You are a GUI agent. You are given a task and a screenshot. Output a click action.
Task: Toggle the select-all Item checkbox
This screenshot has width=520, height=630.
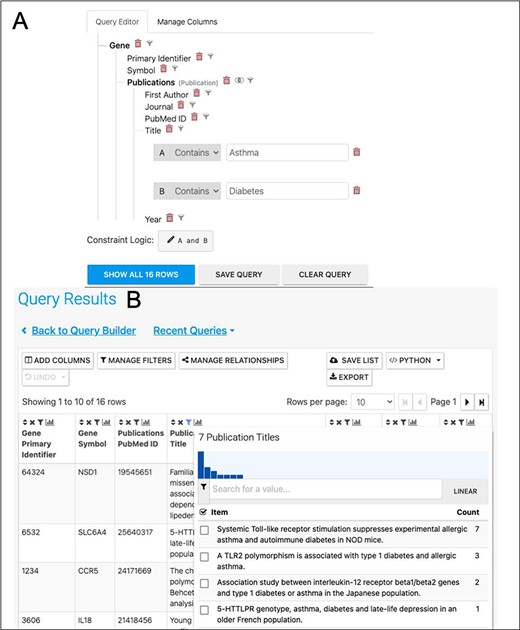(203, 512)
